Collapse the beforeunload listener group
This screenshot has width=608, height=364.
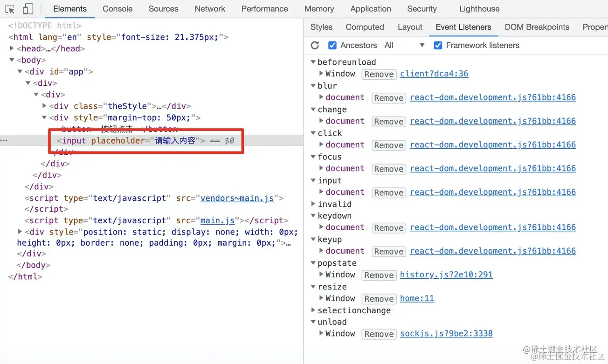click(x=313, y=62)
